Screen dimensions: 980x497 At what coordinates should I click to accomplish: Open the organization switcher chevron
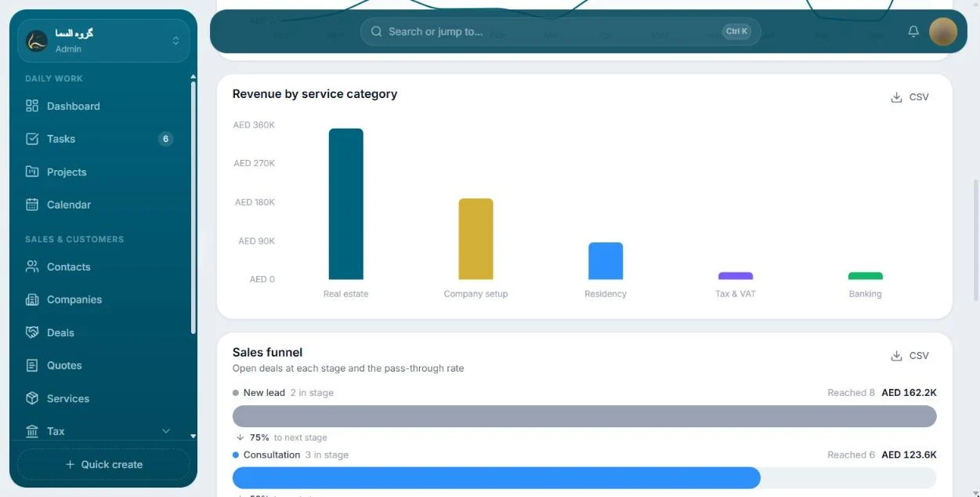tap(175, 41)
